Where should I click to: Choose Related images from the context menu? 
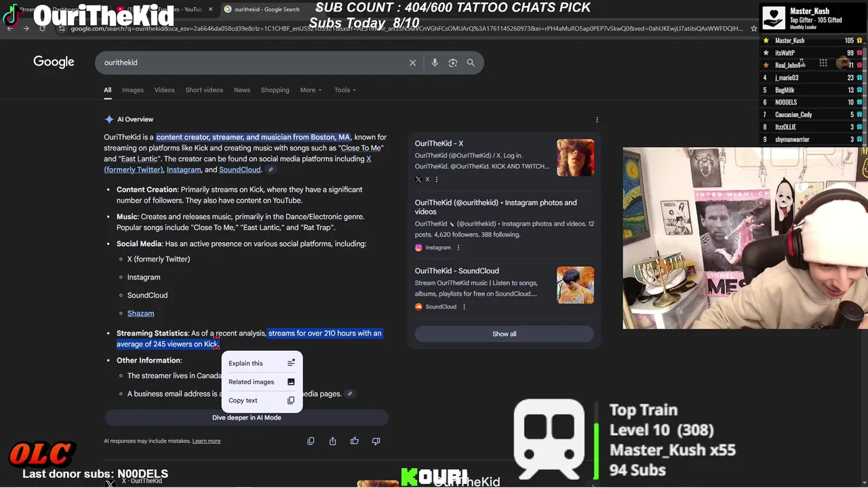point(262,382)
